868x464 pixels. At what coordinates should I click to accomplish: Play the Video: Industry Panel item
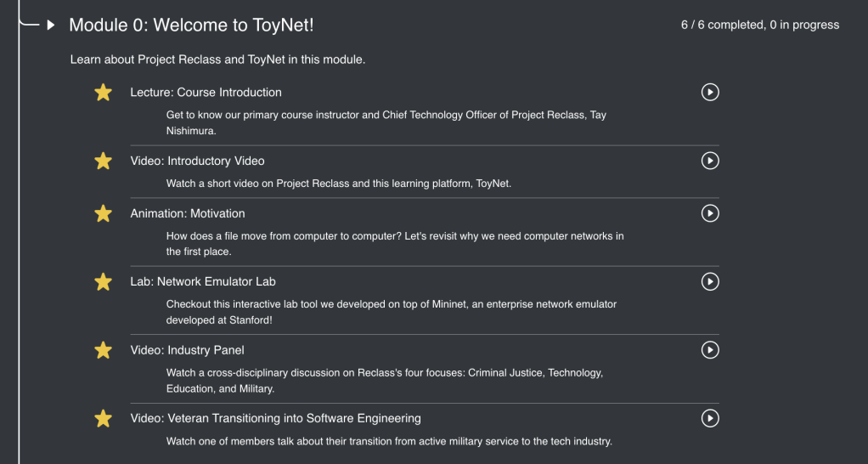coord(710,349)
